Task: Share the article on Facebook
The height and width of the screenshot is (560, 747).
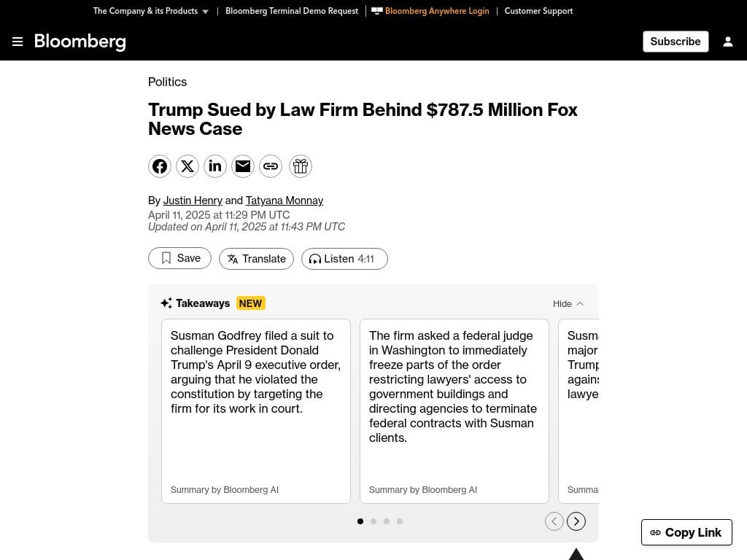Action: tap(160, 166)
